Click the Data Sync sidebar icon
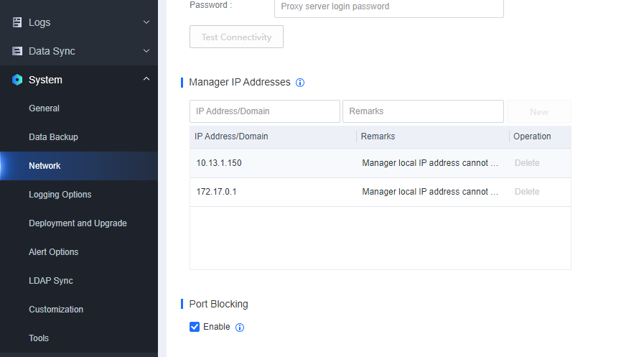Screen dimensions: 644x357 (17, 51)
